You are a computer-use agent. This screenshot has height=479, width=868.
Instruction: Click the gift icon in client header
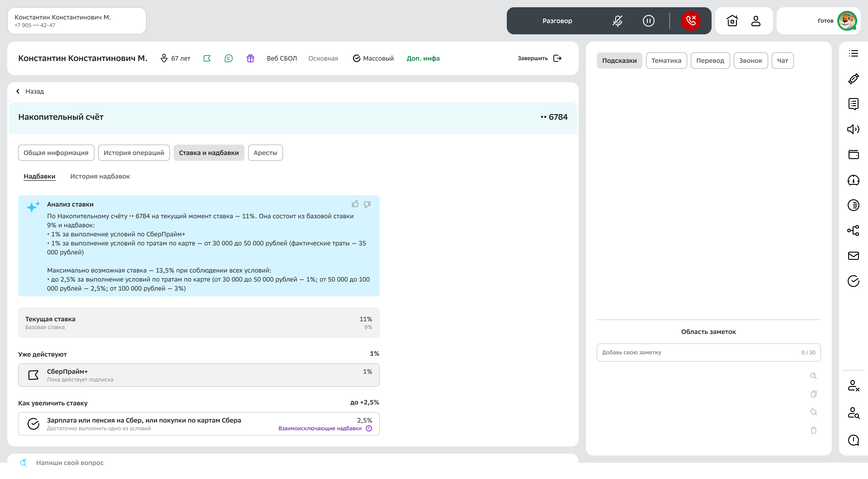[250, 58]
